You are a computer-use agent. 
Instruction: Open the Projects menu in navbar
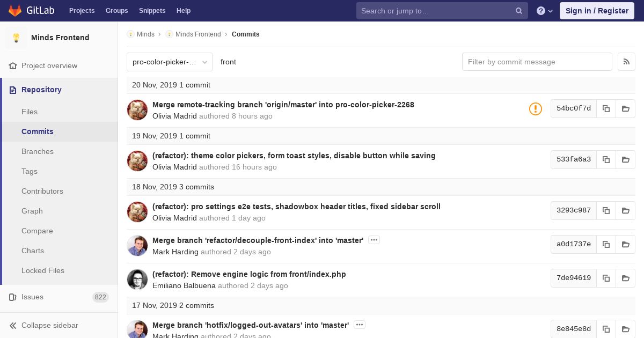[82, 11]
